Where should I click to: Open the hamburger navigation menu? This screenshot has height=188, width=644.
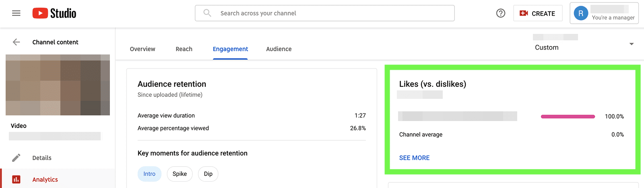pos(16,13)
